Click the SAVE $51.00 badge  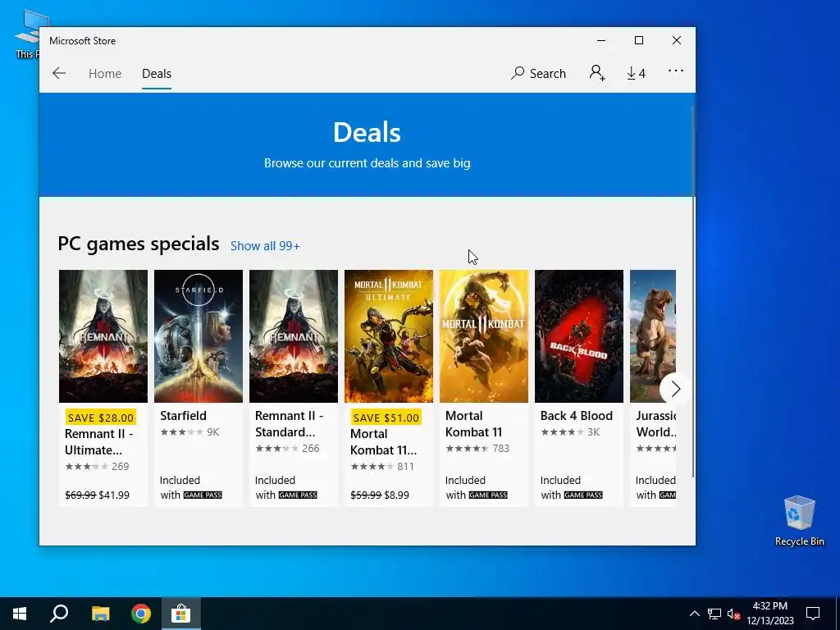pyautogui.click(x=386, y=418)
